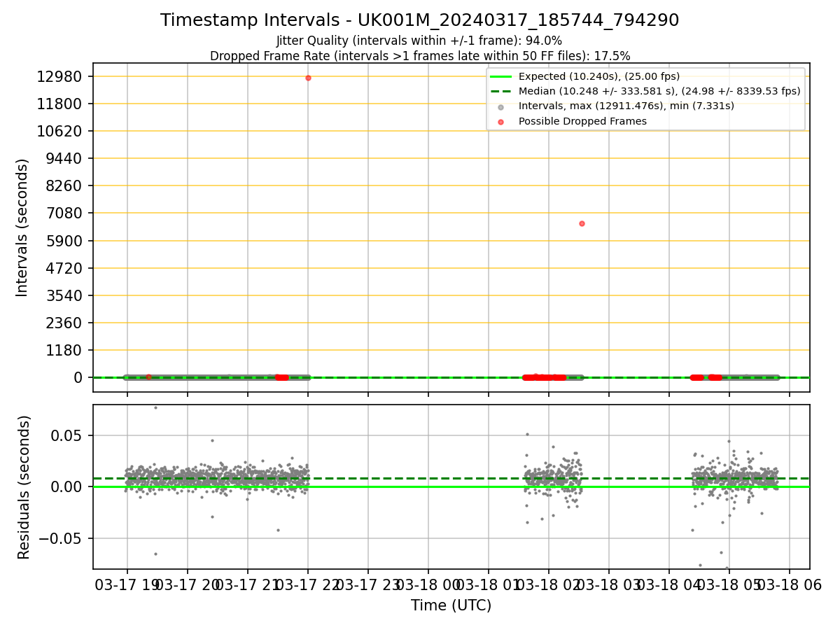Click the 12980 y-axis tick label
This screenshot has height=630, width=840.
[59, 76]
